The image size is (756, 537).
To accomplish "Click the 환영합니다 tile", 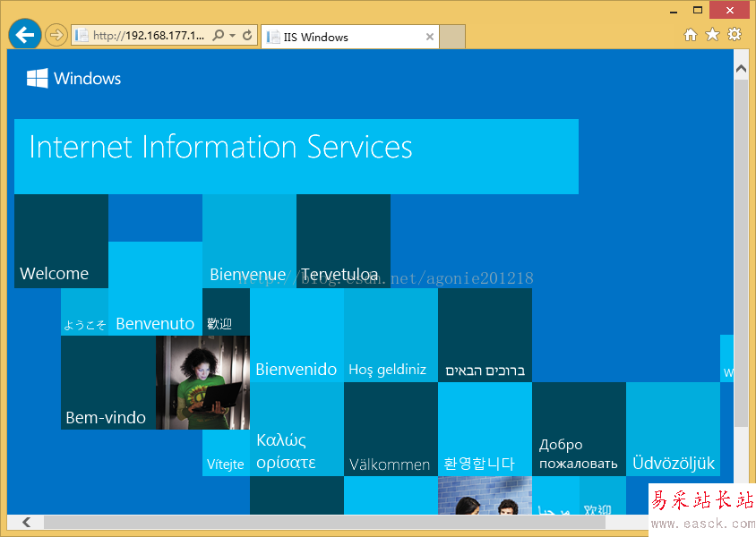I will click(x=485, y=429).
